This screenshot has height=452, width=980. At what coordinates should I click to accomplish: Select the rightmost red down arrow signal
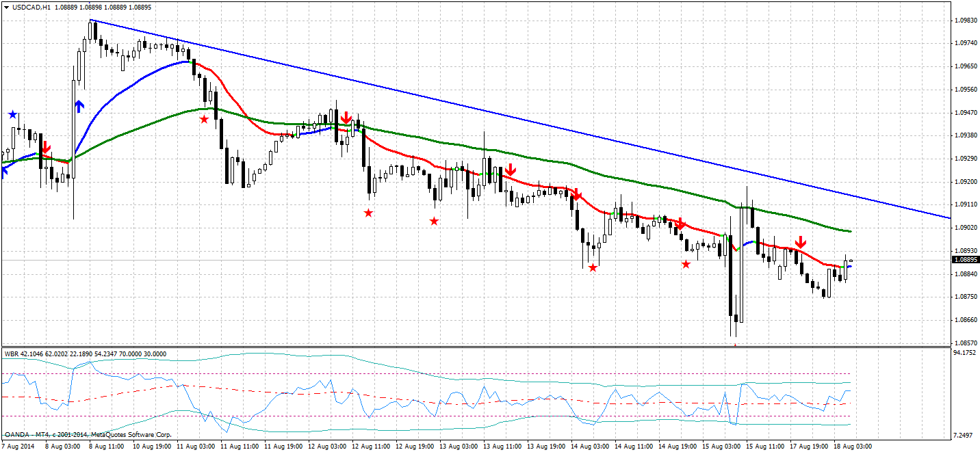click(800, 242)
